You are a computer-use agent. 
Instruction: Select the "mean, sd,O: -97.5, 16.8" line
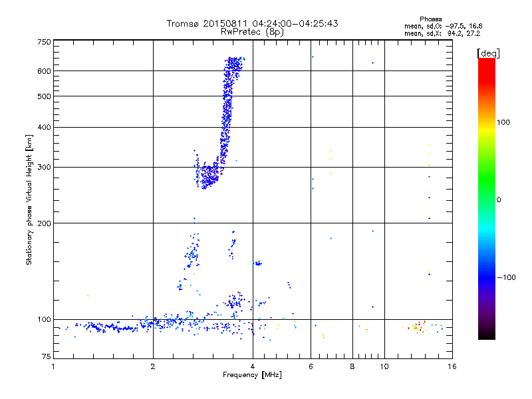tap(443, 26)
